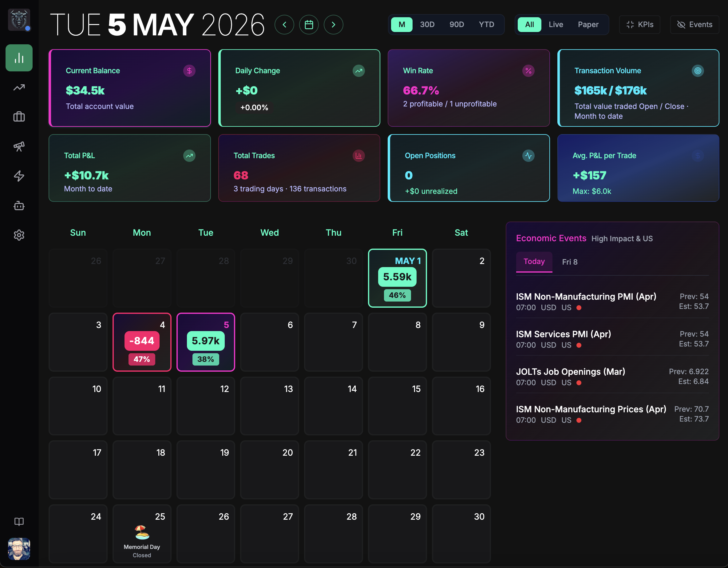Select the 30D range toggle

(427, 25)
